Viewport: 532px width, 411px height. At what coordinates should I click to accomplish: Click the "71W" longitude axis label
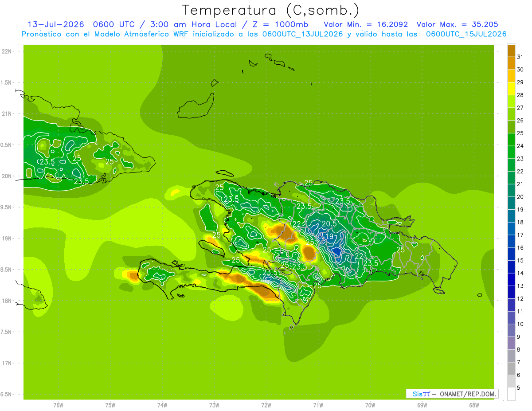pos(318,405)
